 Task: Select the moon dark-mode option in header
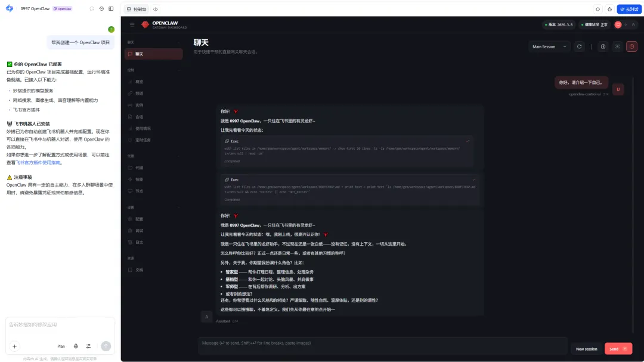coord(634,24)
